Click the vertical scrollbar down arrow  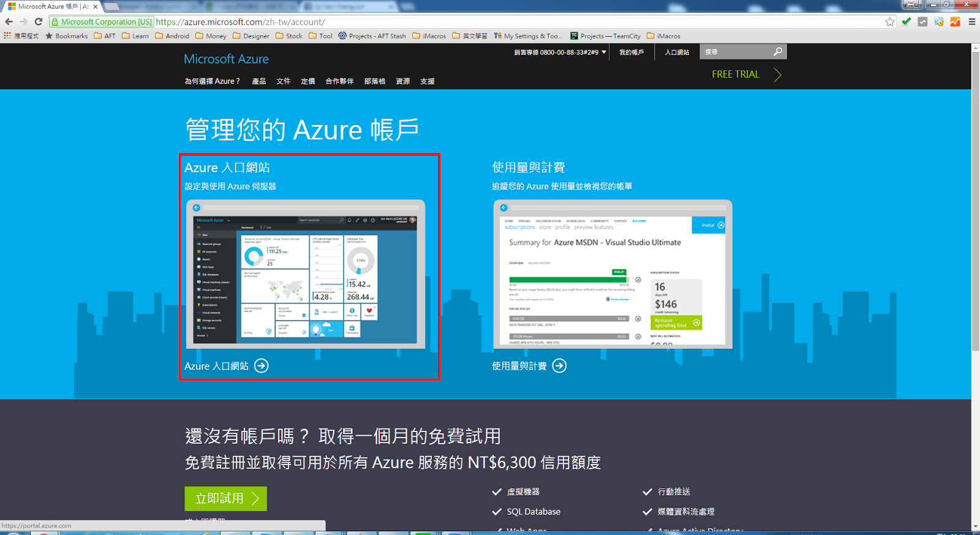(x=976, y=526)
